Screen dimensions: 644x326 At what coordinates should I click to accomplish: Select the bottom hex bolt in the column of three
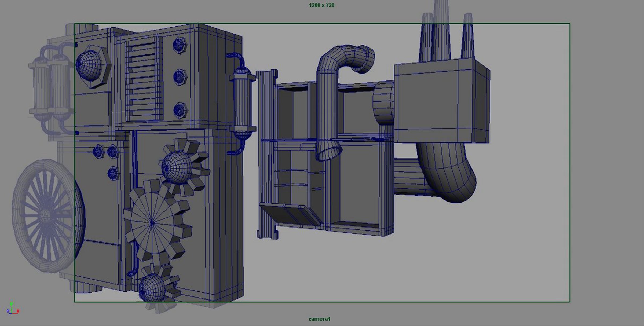pos(180,110)
